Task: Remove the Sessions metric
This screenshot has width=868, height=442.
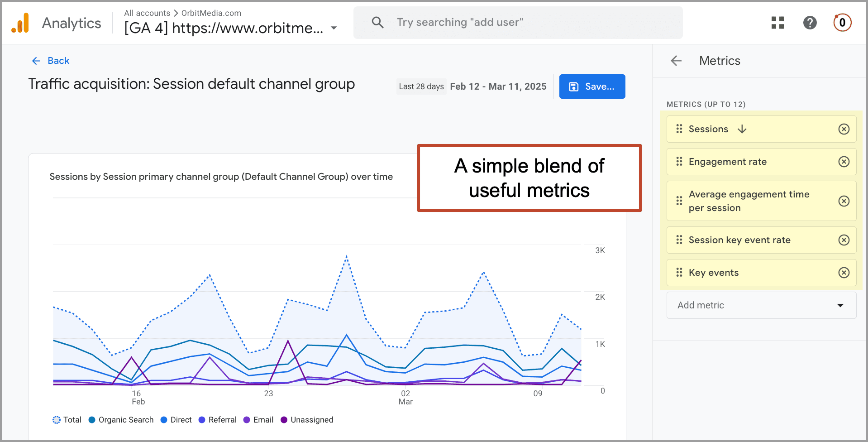Action: (844, 129)
